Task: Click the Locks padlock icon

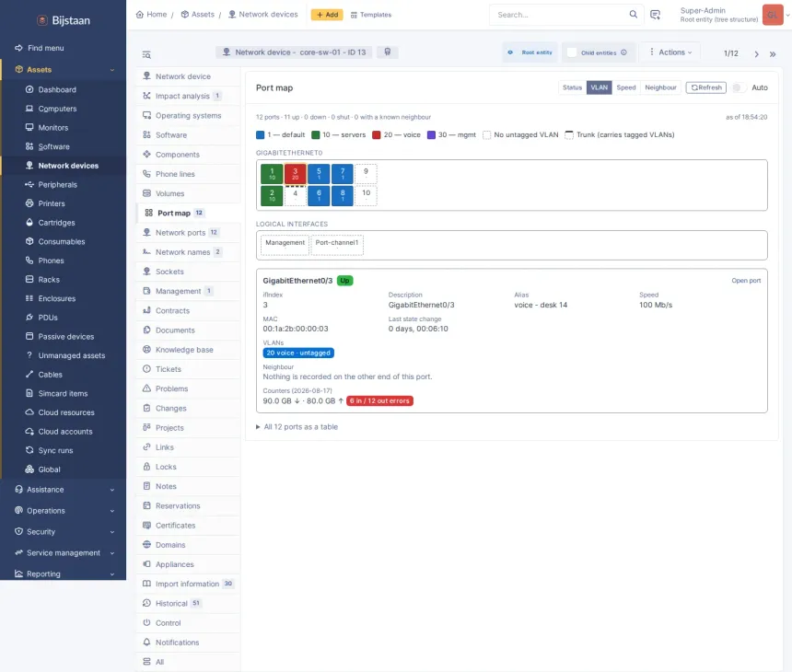Action: pos(146,467)
